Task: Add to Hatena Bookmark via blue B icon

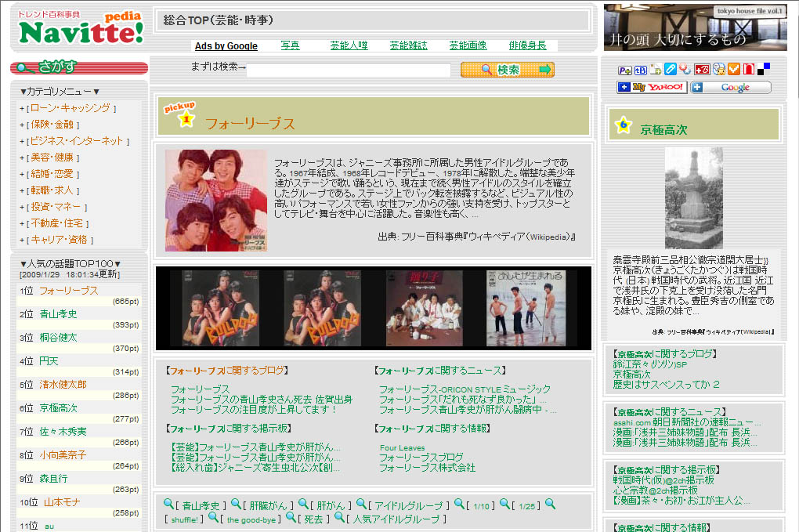Action: coord(641,71)
